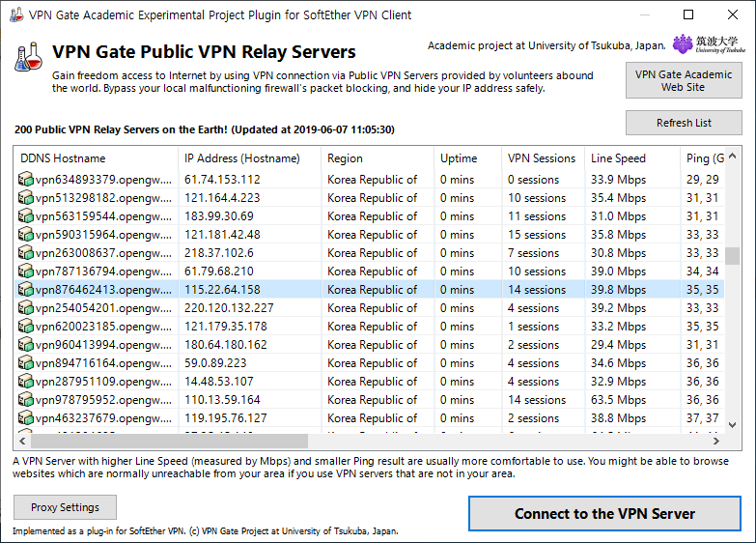Image resolution: width=756 pixels, height=543 pixels.
Task: Click line speed 38.8 Mbps cell
Action: tap(618, 418)
